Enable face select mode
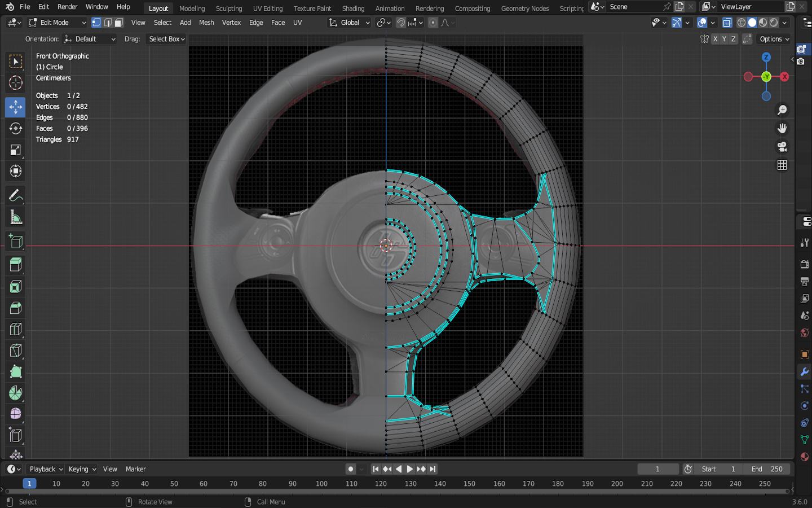The height and width of the screenshot is (508, 812). [x=118, y=23]
